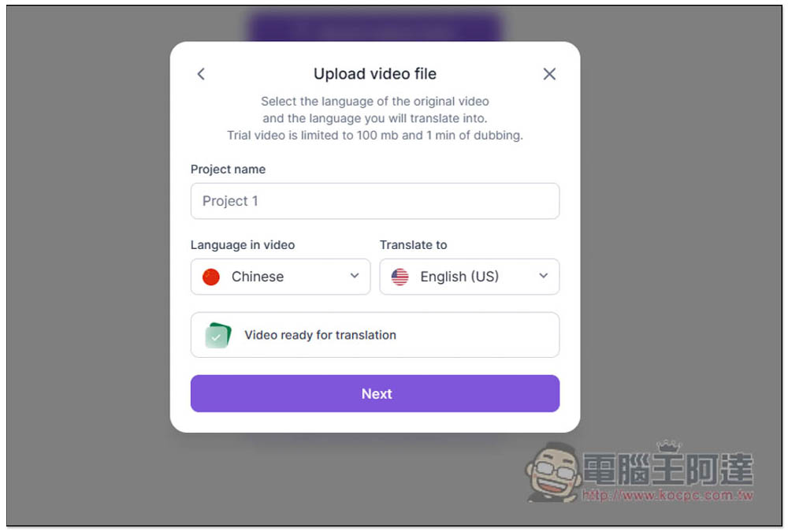The image size is (788, 532).
Task: Open the Language in video selector
Action: tap(281, 277)
